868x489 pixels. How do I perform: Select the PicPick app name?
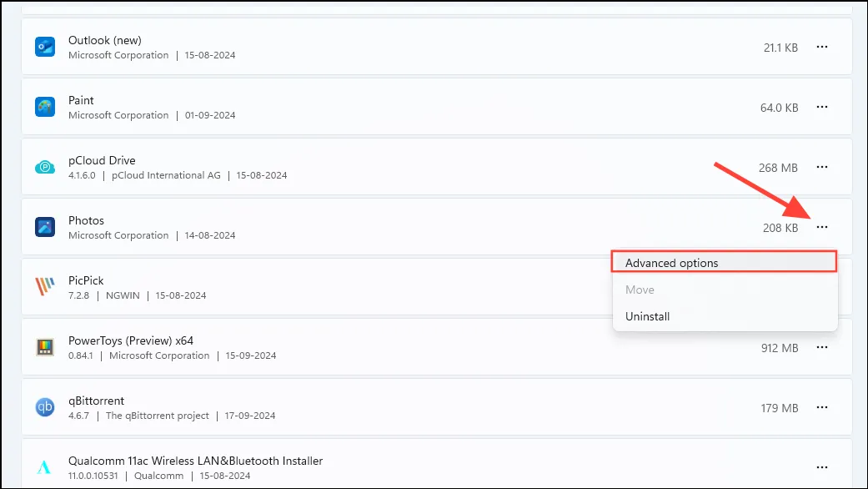pyautogui.click(x=86, y=280)
